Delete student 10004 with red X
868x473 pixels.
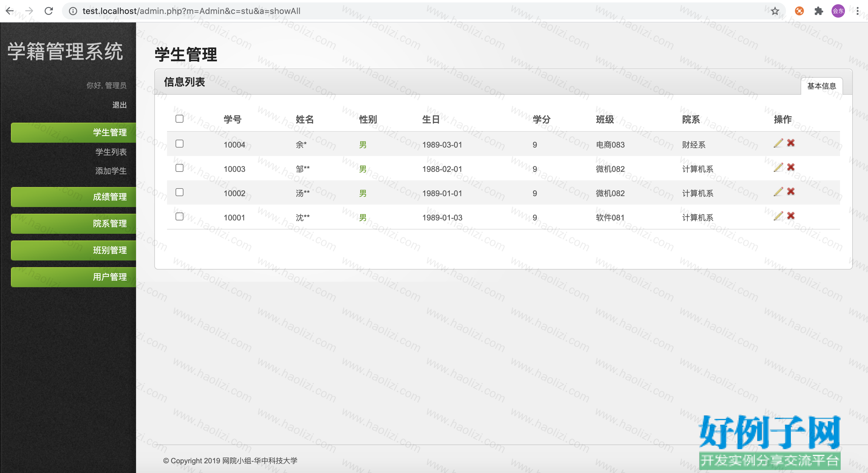click(x=791, y=143)
